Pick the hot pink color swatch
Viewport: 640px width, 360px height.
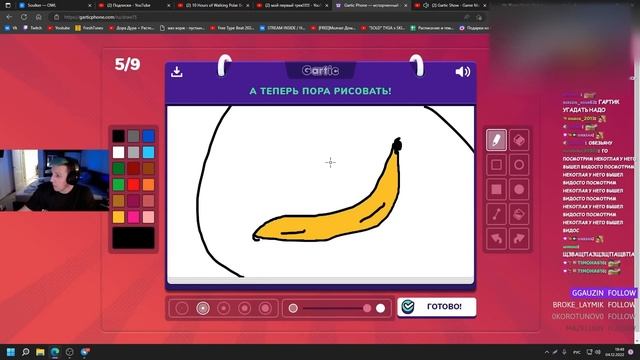pyautogui.click(x=133, y=217)
